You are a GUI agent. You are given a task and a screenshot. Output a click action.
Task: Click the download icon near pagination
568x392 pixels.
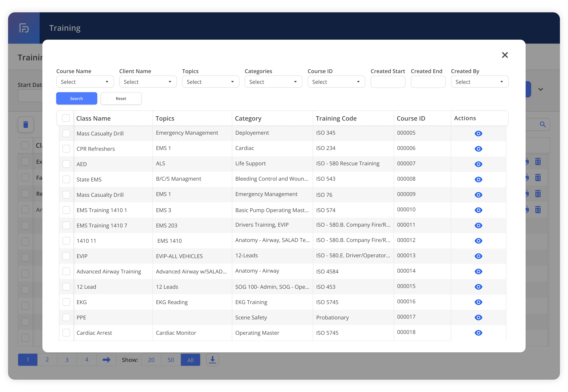[x=212, y=360]
